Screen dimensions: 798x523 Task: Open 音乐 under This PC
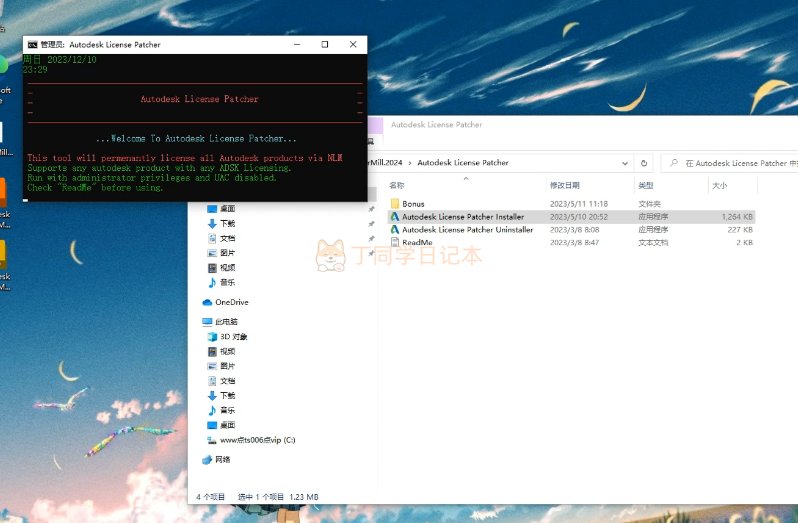(227, 410)
